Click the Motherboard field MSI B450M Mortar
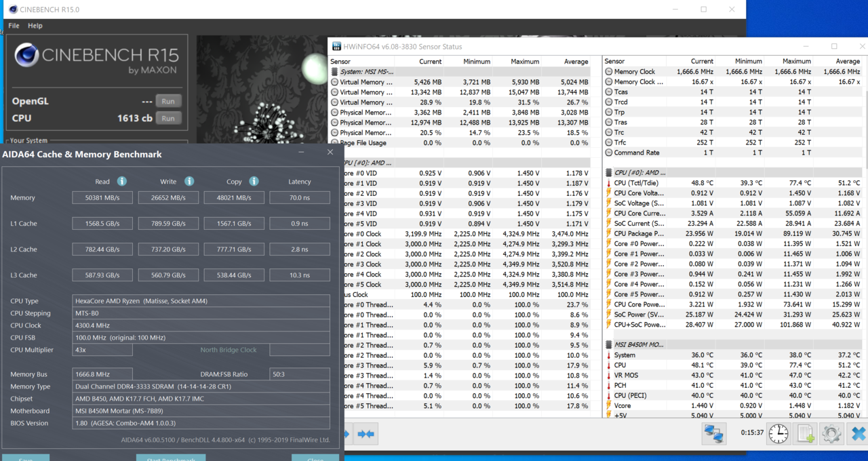868x461 pixels. click(201, 411)
